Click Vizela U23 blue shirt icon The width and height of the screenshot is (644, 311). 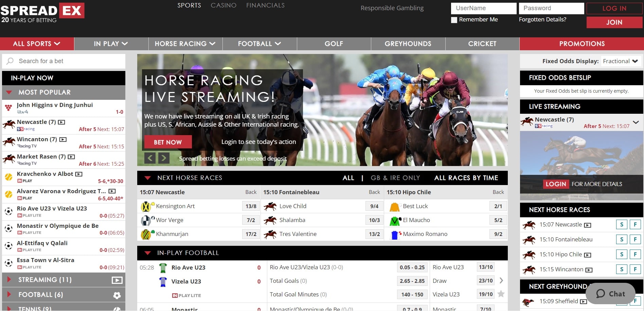(x=163, y=282)
